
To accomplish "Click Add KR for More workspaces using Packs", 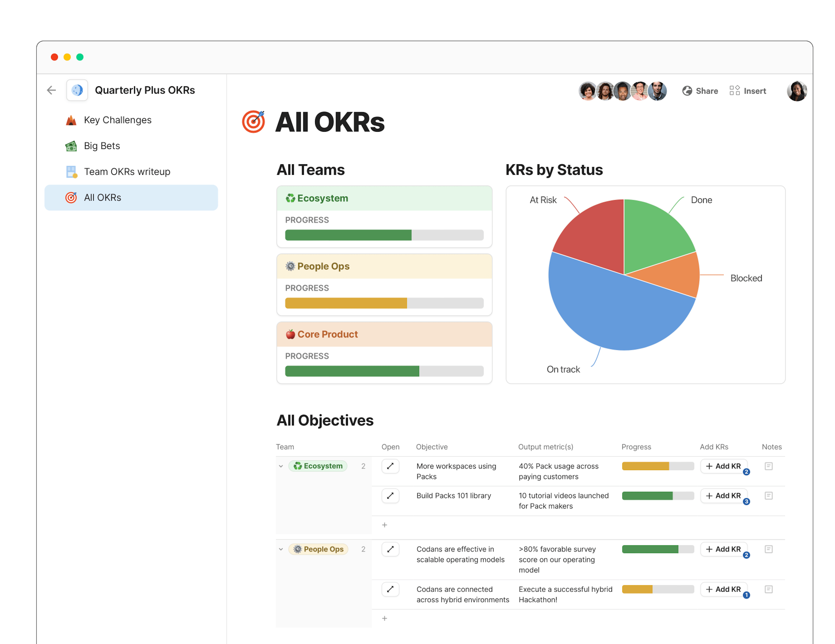I will [724, 466].
